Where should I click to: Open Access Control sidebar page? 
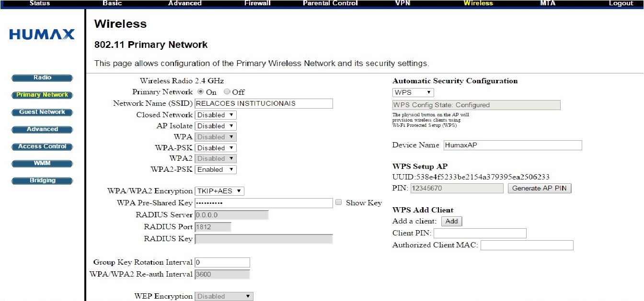click(42, 146)
